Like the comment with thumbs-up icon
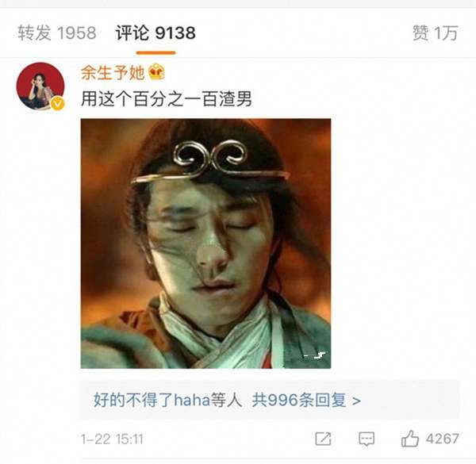476x464 pixels. [410, 439]
